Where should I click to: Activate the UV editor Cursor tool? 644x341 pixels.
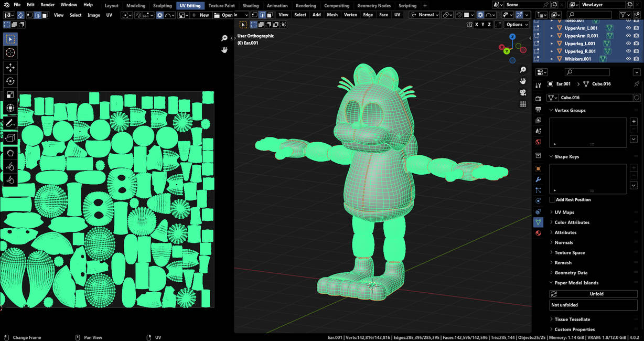tap(10, 52)
